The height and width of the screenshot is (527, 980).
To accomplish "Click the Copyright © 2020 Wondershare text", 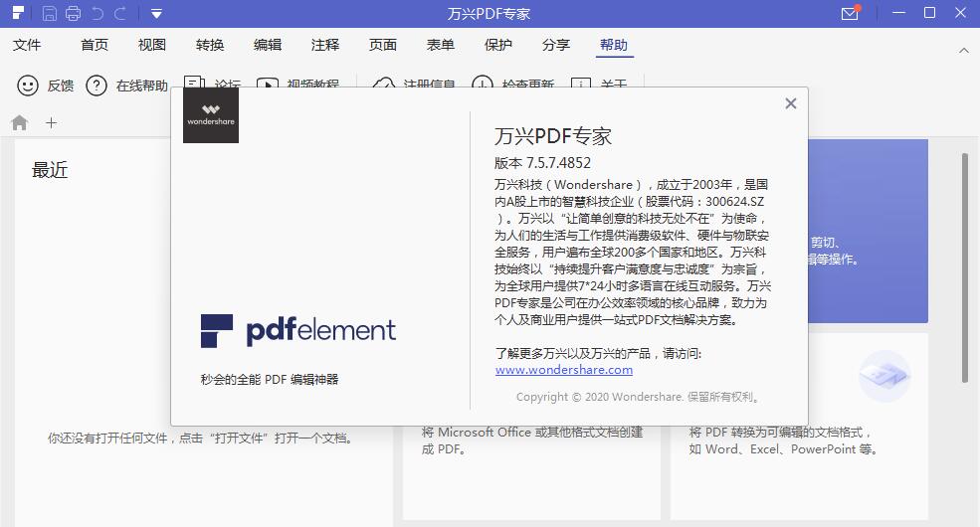I will point(638,397).
